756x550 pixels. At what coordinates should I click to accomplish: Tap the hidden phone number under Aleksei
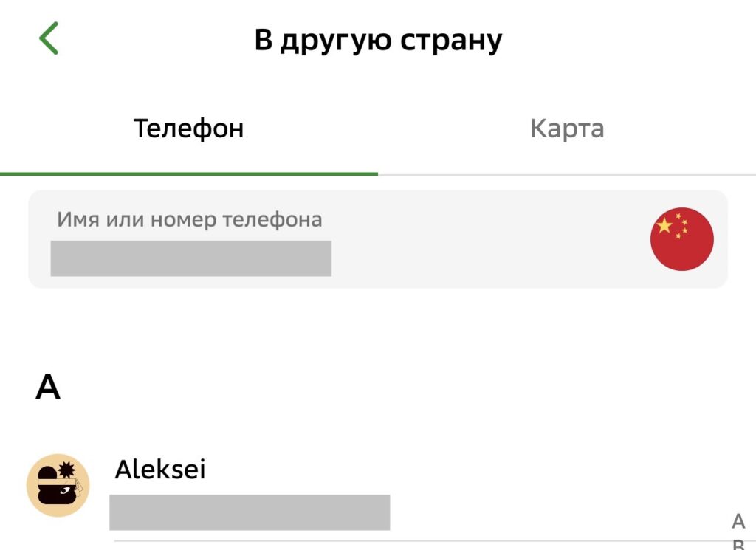tap(250, 512)
